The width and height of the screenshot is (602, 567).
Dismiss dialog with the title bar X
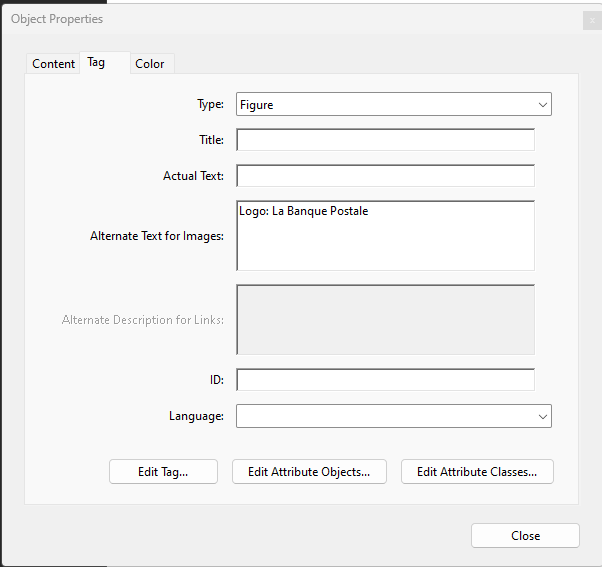click(x=590, y=19)
